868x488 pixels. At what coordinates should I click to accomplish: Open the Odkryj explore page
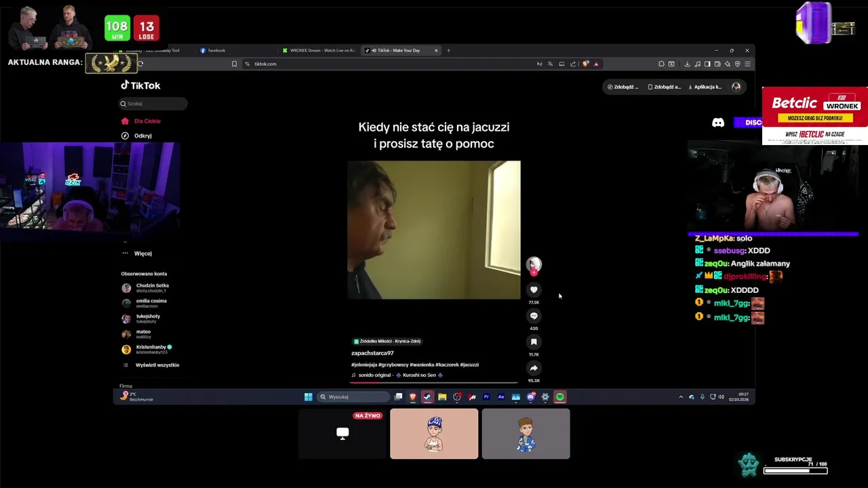[136, 136]
